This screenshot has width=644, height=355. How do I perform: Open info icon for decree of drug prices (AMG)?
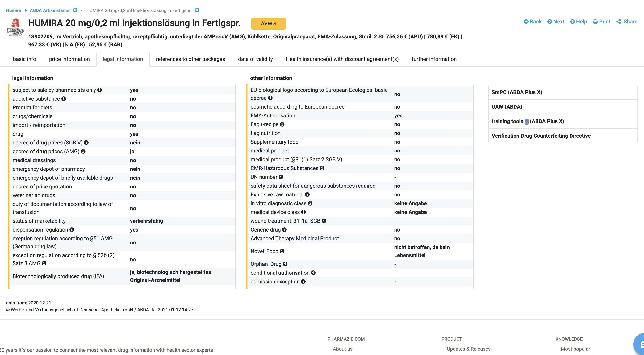(83, 151)
